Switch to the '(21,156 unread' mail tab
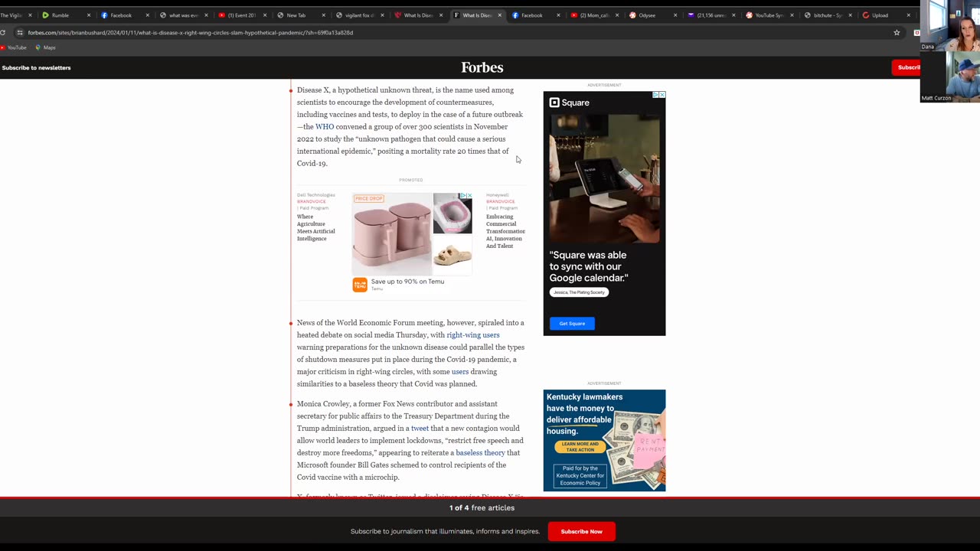 711,15
